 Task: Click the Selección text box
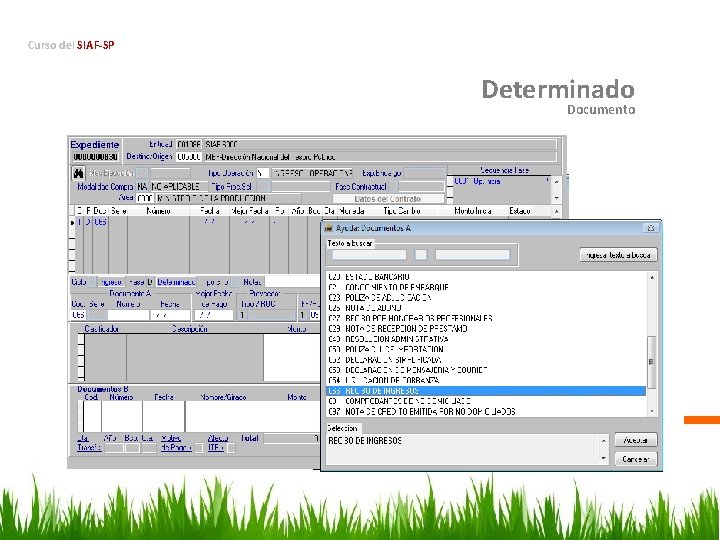coord(463,449)
